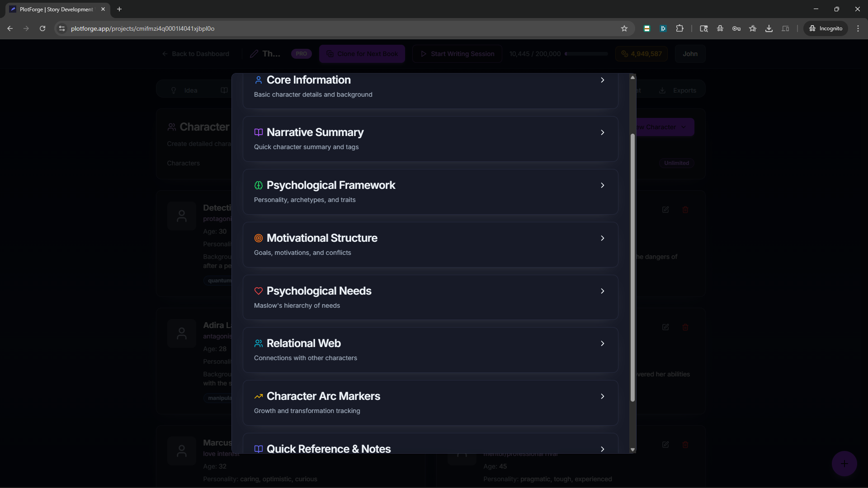Viewport: 868px width, 488px height.
Task: Click the 4,949,587 credits badge
Action: (641, 54)
